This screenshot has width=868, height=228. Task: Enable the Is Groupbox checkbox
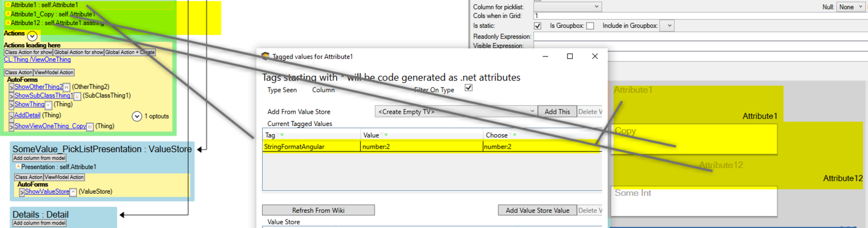[590, 26]
